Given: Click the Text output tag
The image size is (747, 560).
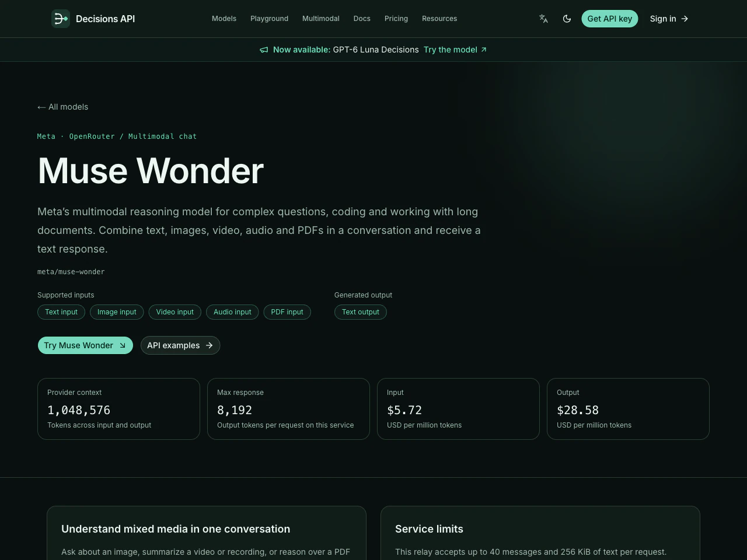Looking at the screenshot, I should click(361, 312).
